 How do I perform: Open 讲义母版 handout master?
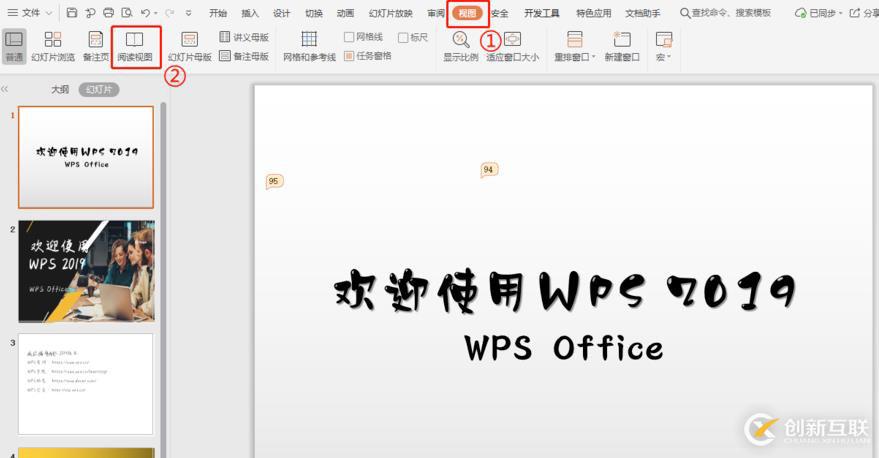click(244, 37)
